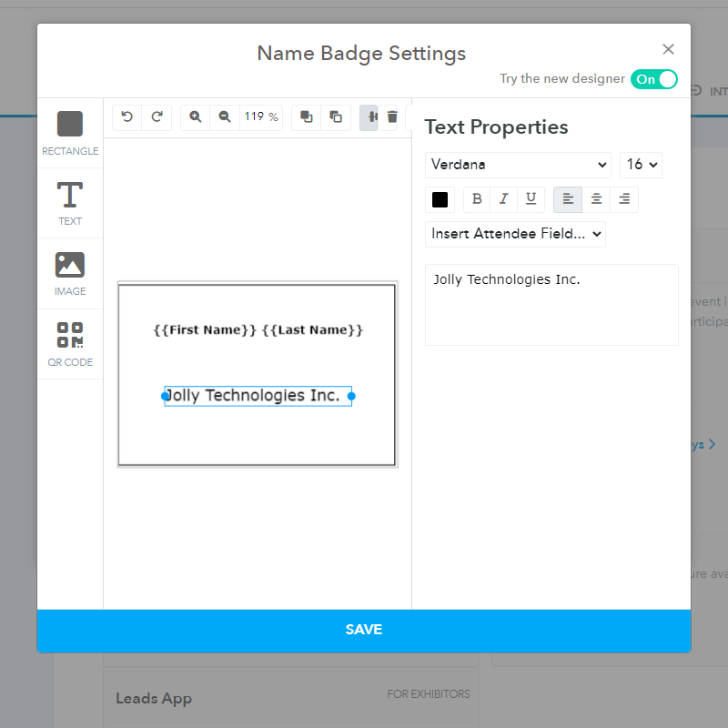Open the black text color swatch
Image resolution: width=728 pixels, height=728 pixels.
pos(440,199)
